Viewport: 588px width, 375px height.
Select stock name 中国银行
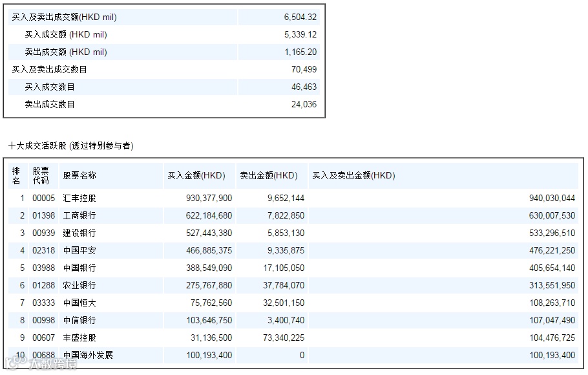point(79,268)
